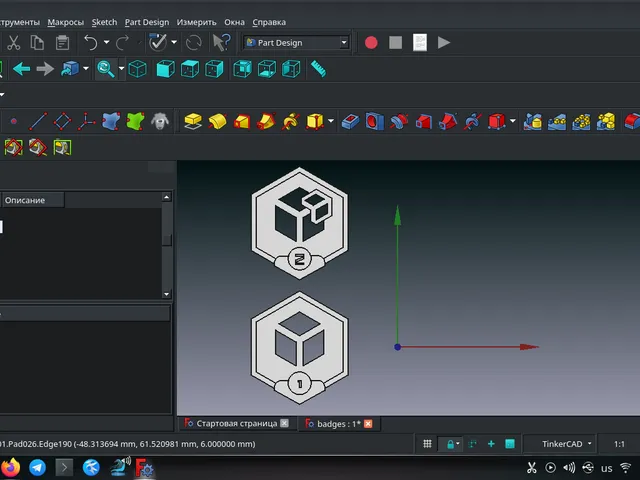The image size is (640, 480).
Task: Click the Copy icon in toolbar
Action: pos(37,42)
